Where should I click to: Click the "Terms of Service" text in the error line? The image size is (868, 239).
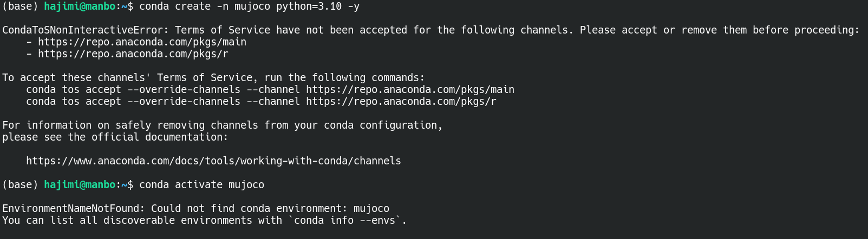(x=222, y=30)
